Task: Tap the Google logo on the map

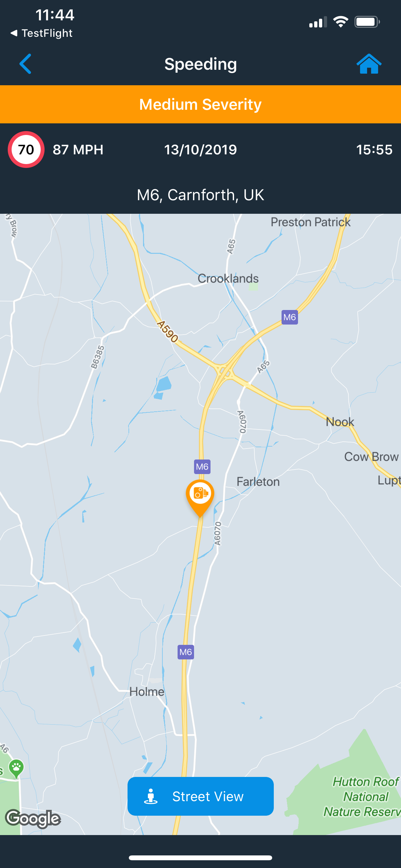Action: 33,819
